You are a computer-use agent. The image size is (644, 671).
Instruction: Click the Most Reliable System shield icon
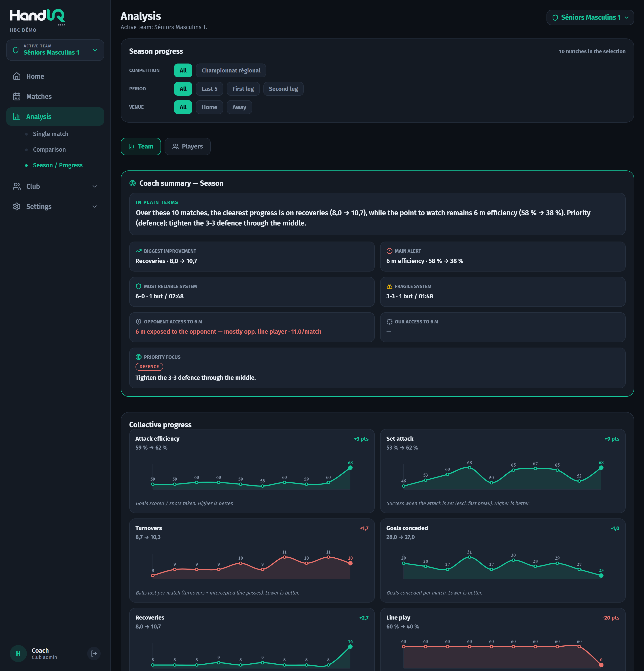(x=139, y=287)
